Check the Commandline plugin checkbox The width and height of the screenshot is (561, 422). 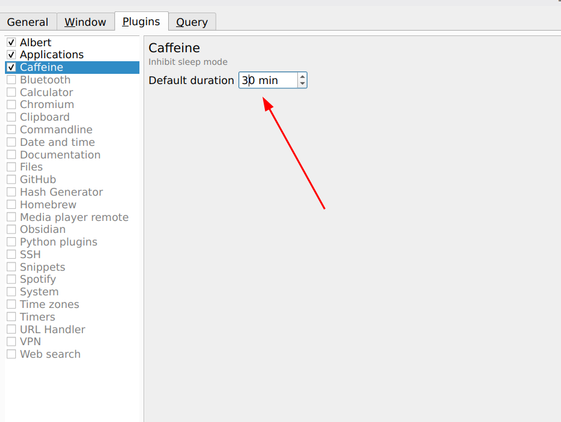pos(11,130)
